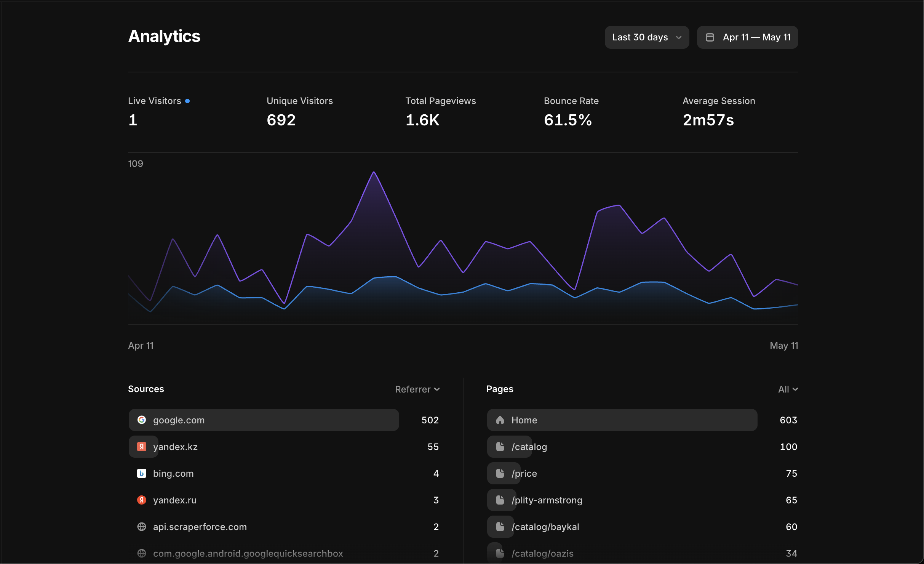Viewport: 924px width, 564px height.
Task: Click the 502 count for google.com
Action: coord(430,420)
